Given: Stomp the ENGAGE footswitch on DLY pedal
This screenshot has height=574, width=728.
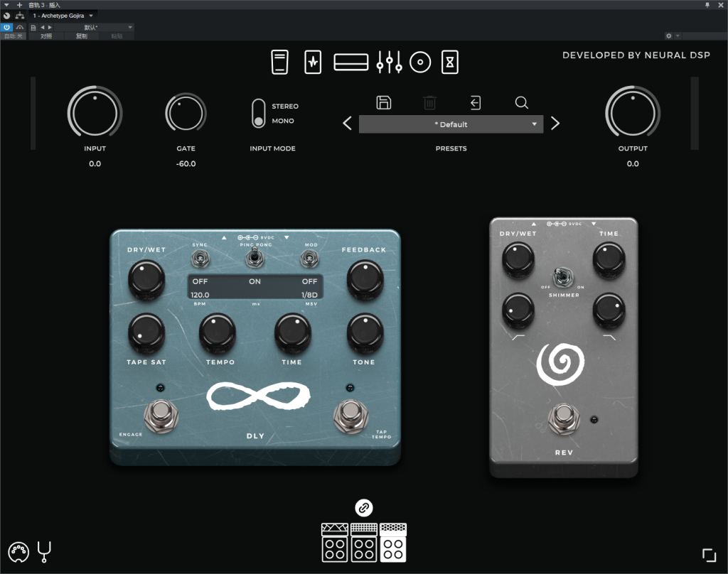Looking at the screenshot, I should coord(161,415).
